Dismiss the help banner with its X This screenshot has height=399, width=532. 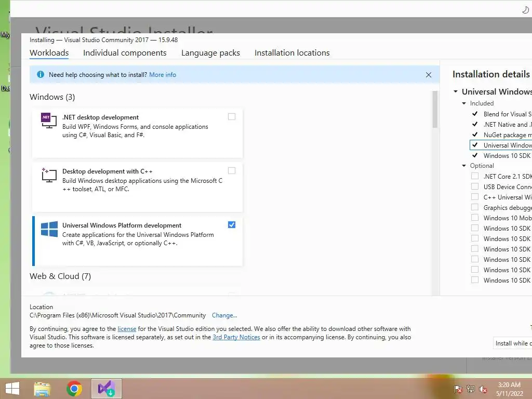point(429,75)
